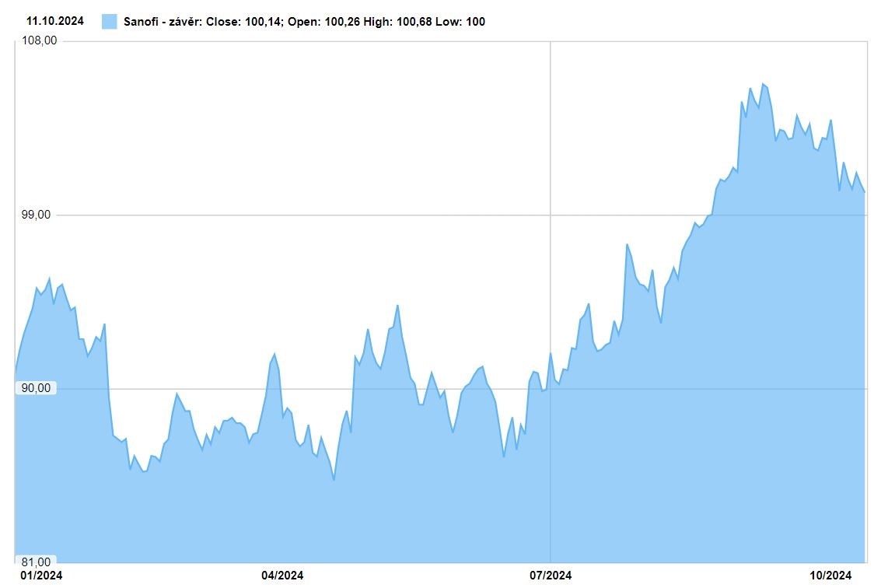Click the blue Sanofi legend color swatch

pos(110,22)
